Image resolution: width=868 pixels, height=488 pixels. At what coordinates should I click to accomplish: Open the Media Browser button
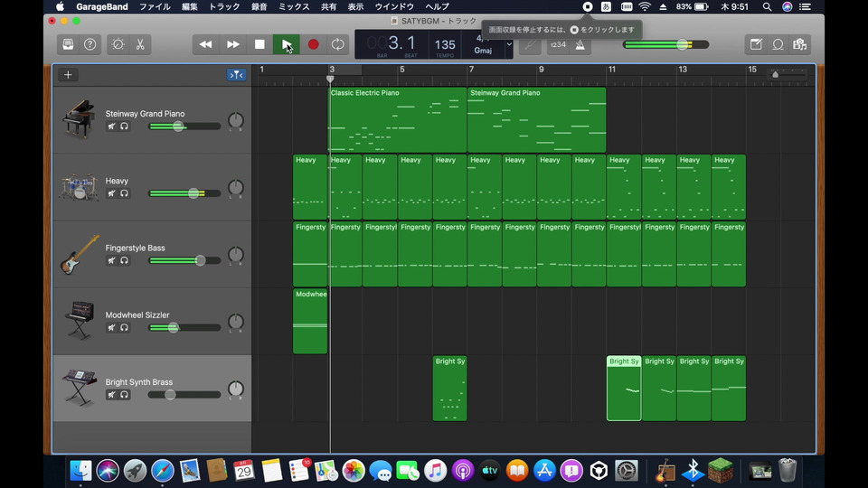pyautogui.click(x=800, y=44)
